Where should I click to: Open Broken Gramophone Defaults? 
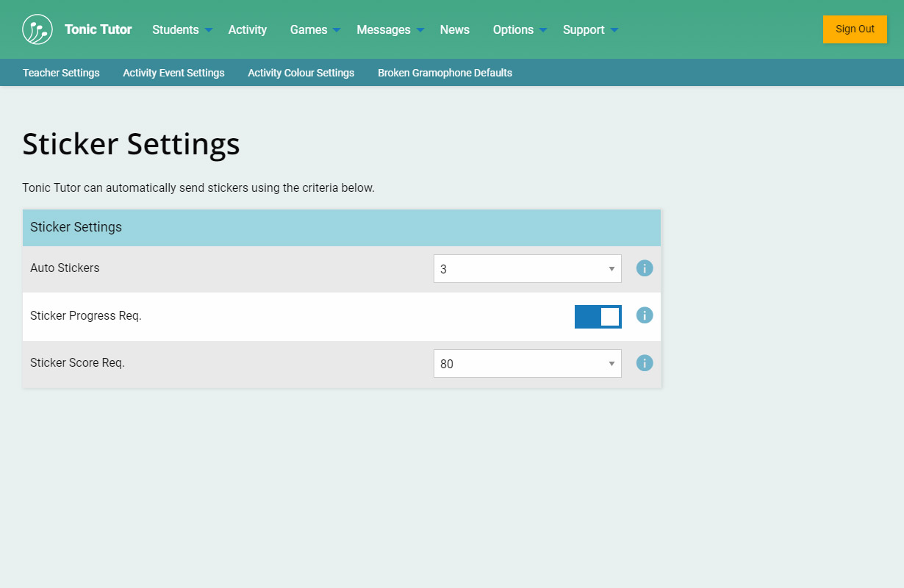[x=445, y=73]
